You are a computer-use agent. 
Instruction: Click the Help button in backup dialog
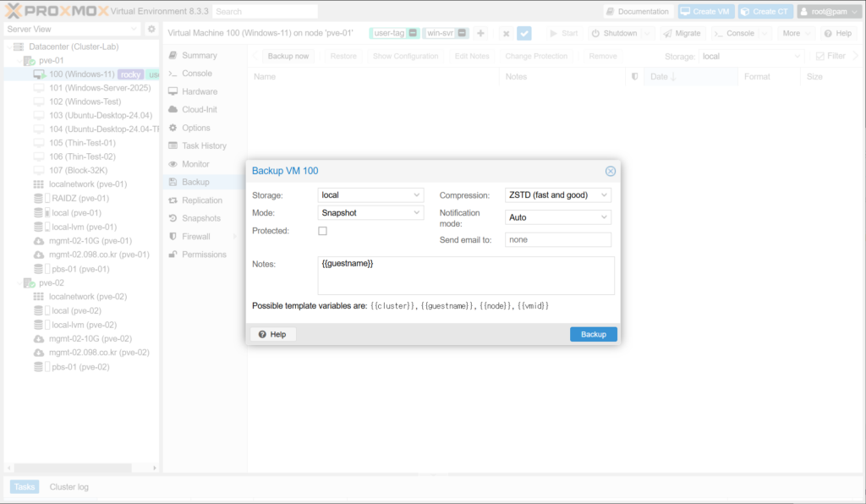tap(272, 334)
